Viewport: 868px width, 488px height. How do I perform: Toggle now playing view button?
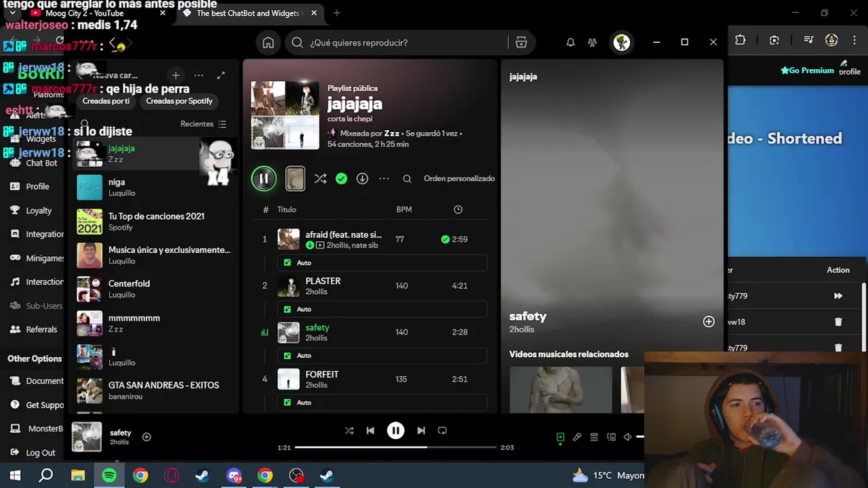[560, 437]
